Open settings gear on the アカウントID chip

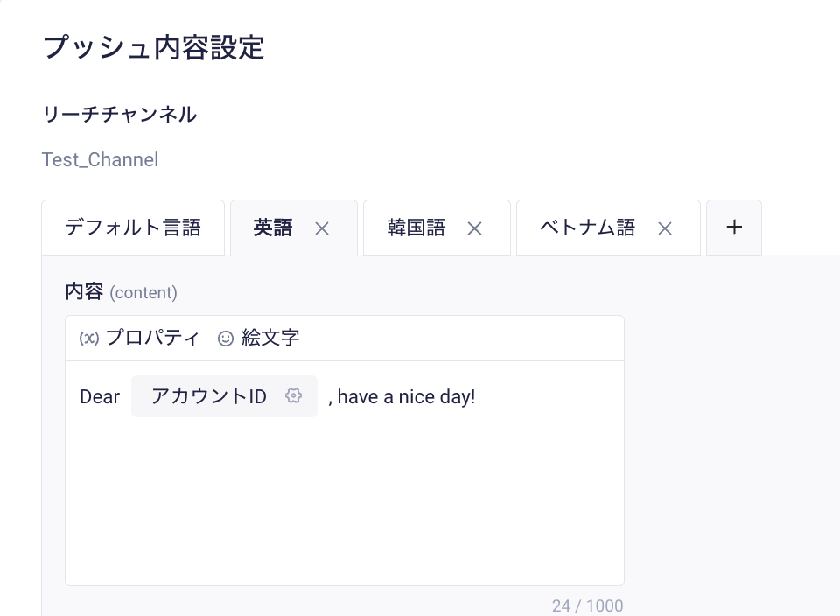294,395
